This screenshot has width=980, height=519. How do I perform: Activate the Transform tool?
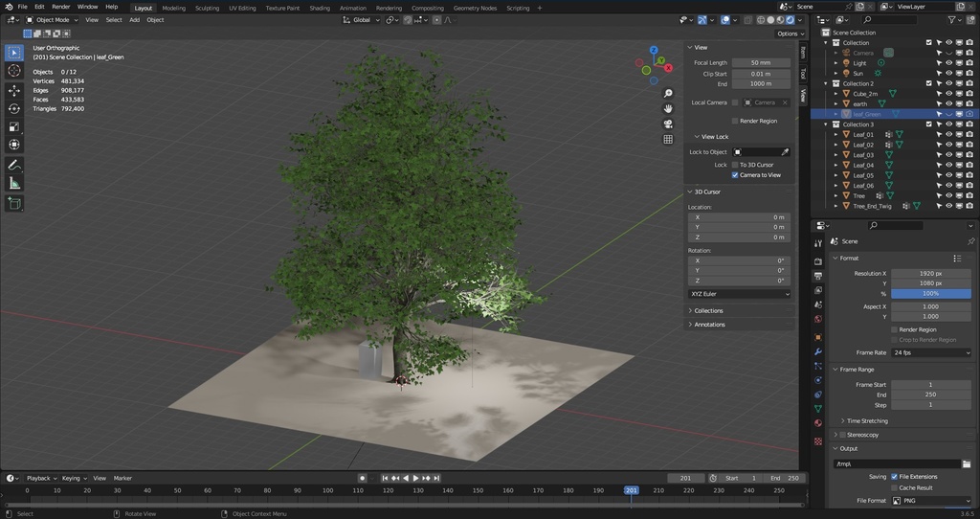point(13,145)
